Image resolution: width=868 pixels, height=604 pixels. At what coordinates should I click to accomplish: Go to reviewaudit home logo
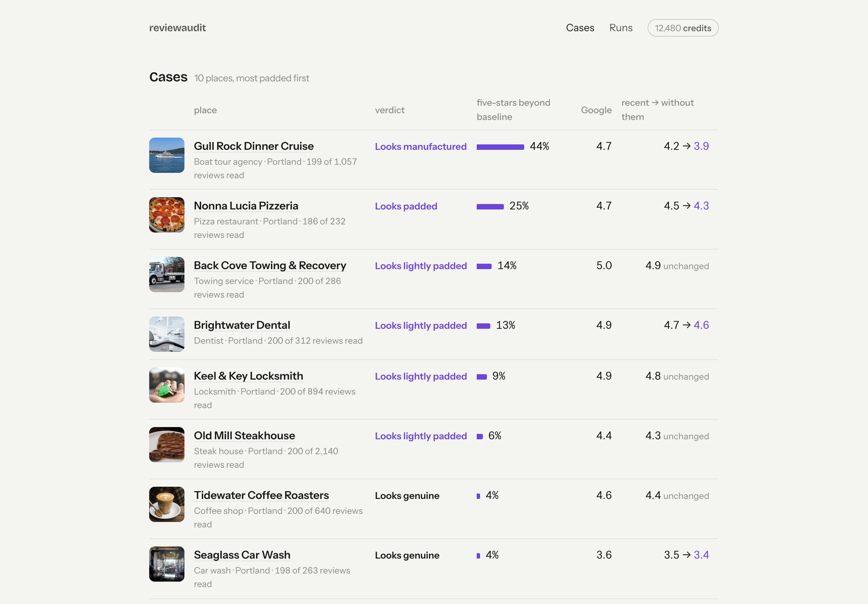click(x=177, y=28)
